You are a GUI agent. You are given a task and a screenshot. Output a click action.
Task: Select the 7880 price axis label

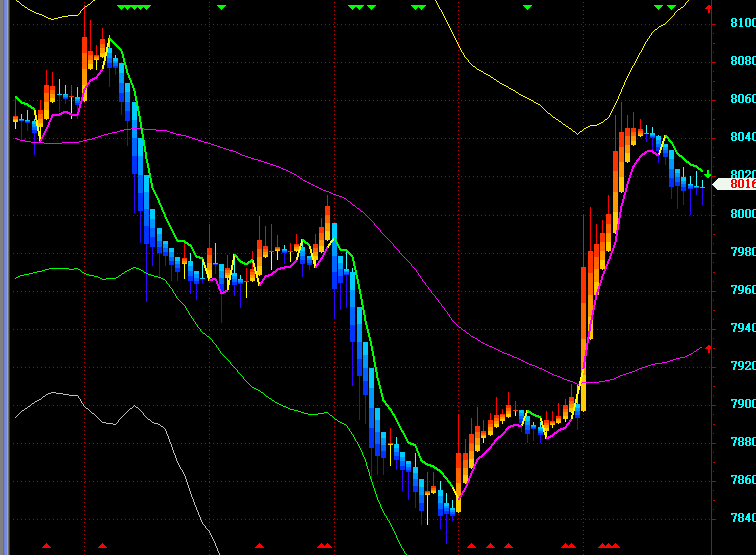point(743,442)
